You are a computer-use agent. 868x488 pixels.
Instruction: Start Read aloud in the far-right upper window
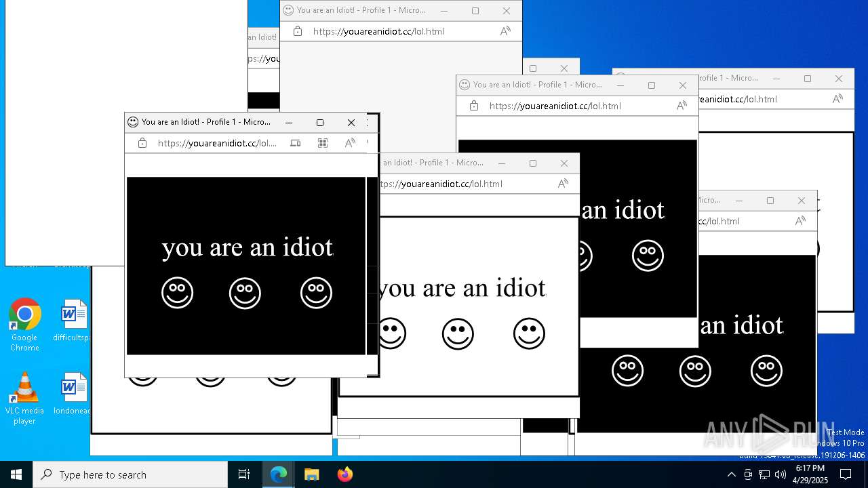(x=837, y=99)
